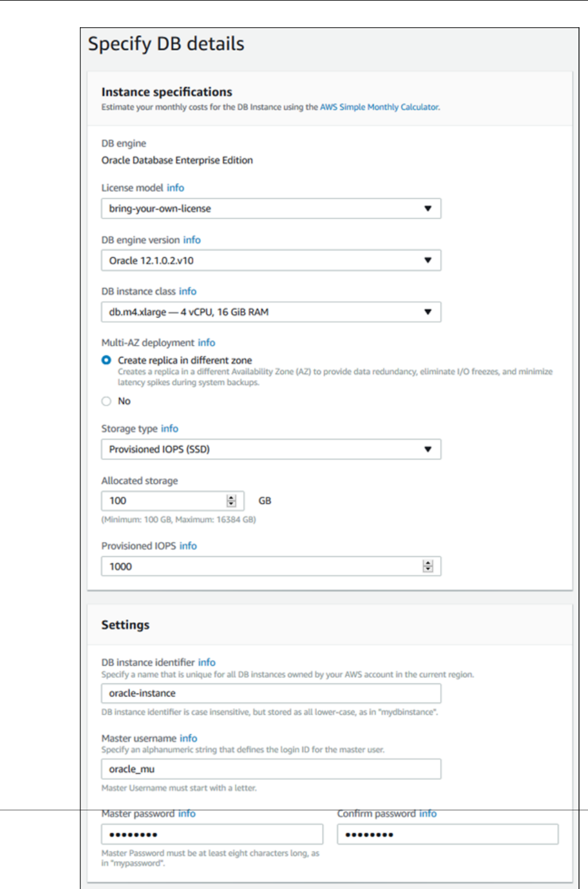Click the Confirm password field

click(447, 835)
